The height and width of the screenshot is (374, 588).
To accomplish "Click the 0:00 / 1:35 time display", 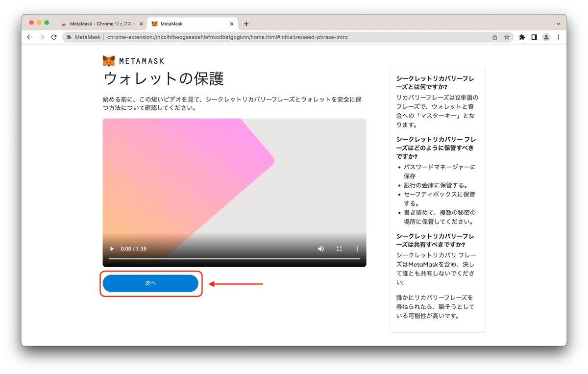I will click(134, 249).
